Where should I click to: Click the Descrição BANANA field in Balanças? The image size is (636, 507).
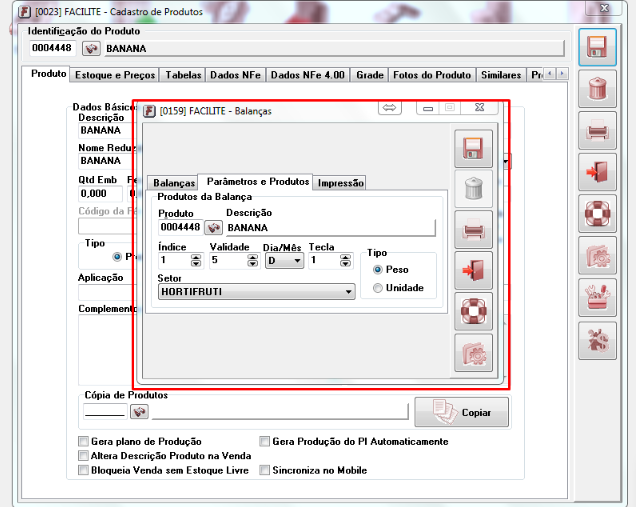[x=330, y=228]
